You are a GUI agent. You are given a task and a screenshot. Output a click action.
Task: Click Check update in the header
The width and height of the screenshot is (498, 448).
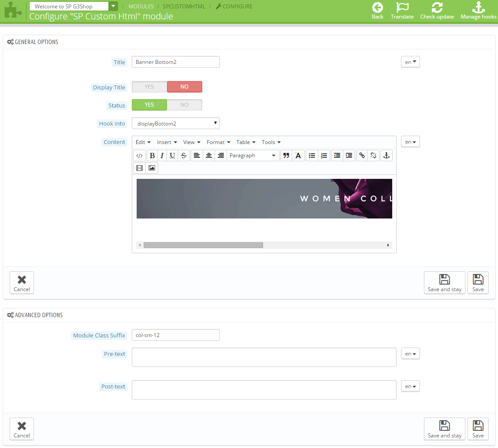click(437, 11)
